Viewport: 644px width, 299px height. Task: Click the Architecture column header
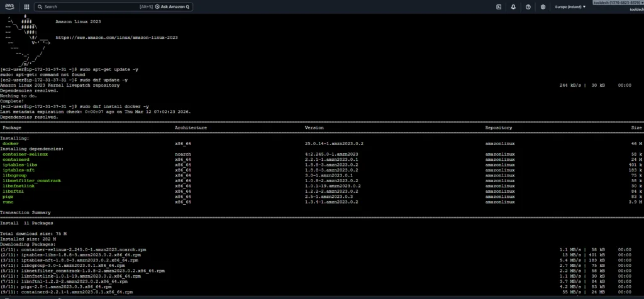(x=191, y=128)
